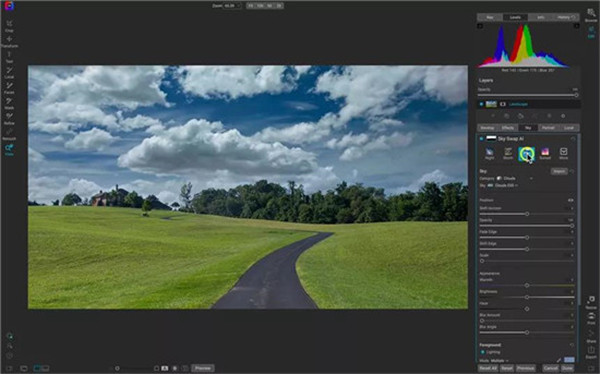Click the Previous button

525,368
